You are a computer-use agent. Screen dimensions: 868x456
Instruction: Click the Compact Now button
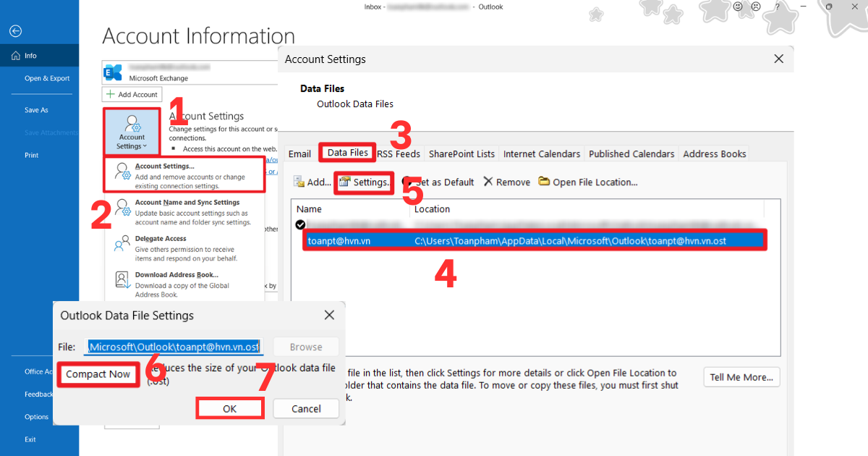coord(98,374)
